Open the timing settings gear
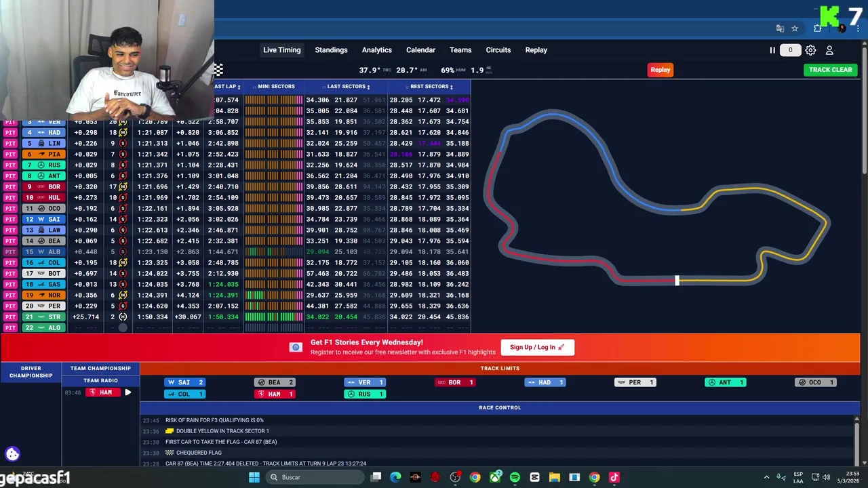 tap(810, 50)
